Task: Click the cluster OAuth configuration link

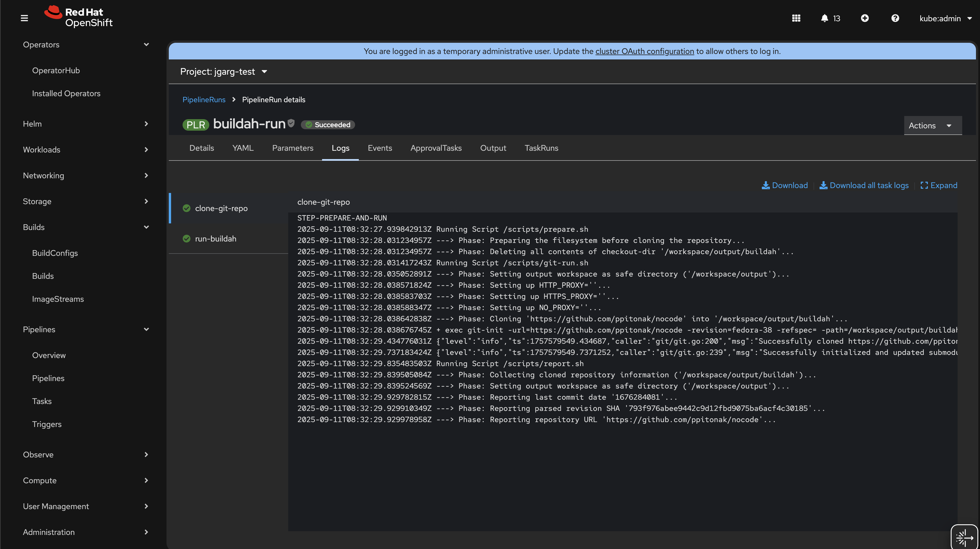Action: (644, 51)
